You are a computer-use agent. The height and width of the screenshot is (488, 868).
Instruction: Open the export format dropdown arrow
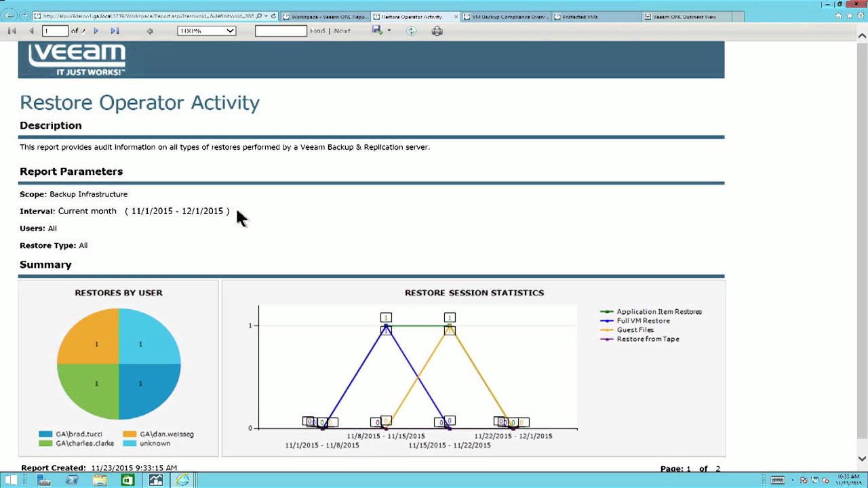(389, 30)
